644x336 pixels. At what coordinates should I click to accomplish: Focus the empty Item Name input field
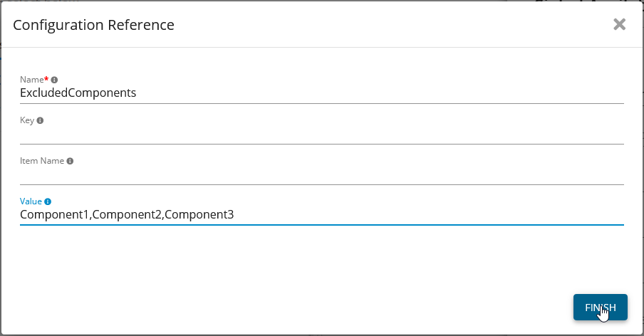tap(321, 174)
